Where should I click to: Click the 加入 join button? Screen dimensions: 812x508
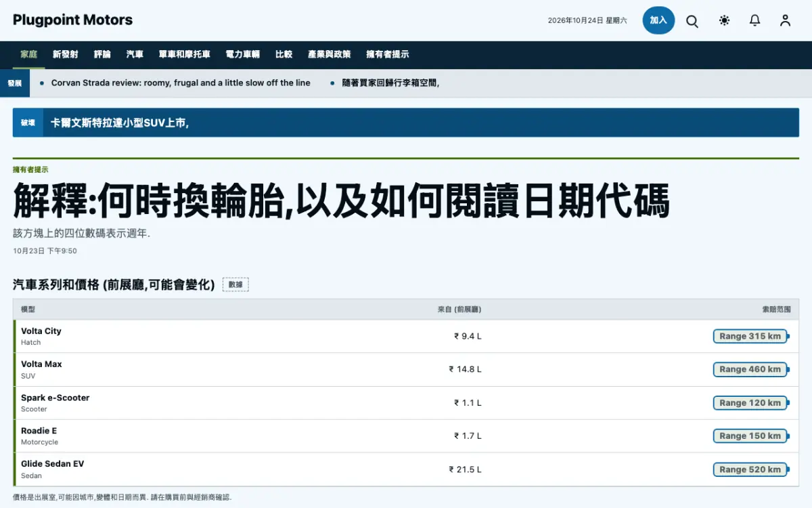click(x=658, y=20)
